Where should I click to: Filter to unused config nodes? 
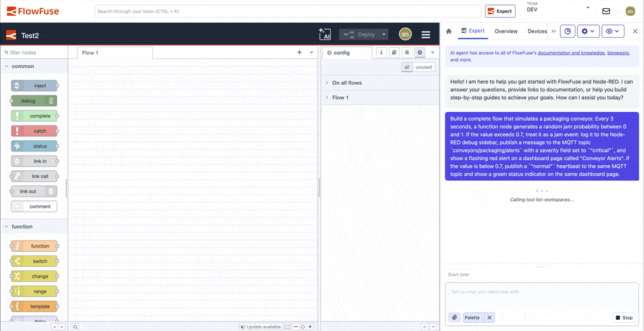point(423,67)
